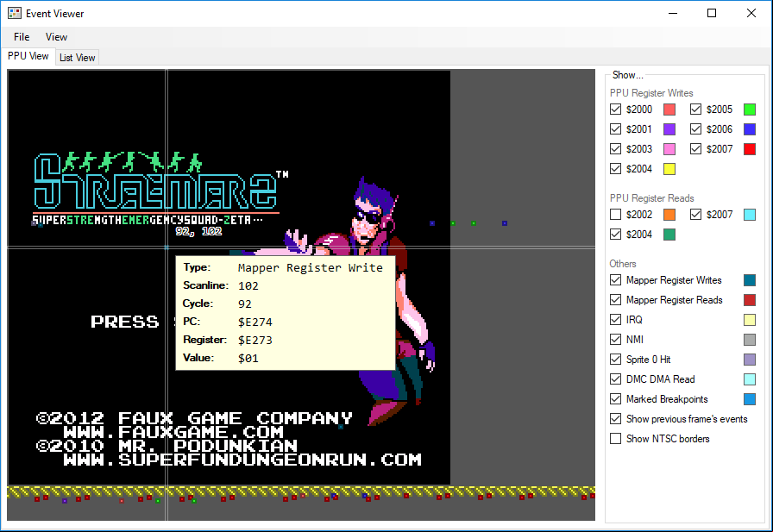Click the '92, 102' coordinate label
The image size is (773, 532).
click(x=198, y=231)
